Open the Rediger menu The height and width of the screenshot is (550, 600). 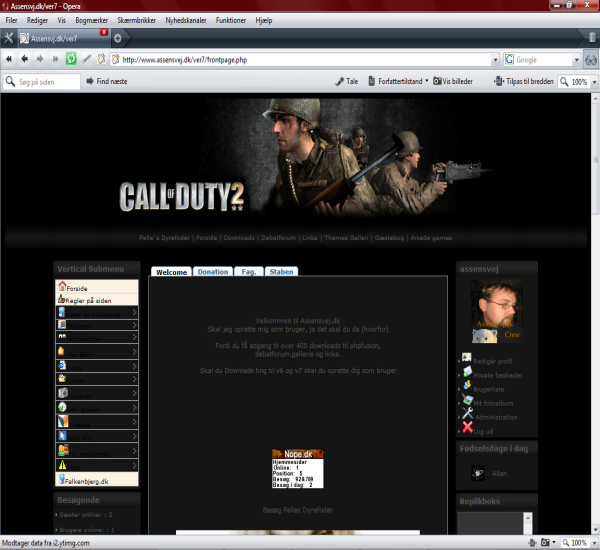37,20
